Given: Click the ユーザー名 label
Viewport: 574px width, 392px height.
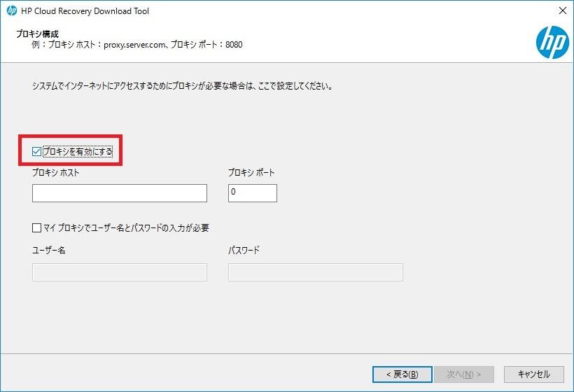Looking at the screenshot, I should 49,251.
